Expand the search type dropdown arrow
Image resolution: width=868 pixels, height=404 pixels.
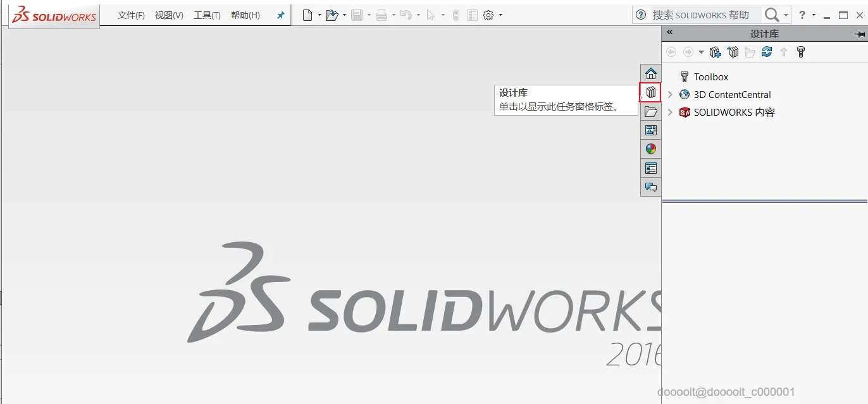point(786,15)
